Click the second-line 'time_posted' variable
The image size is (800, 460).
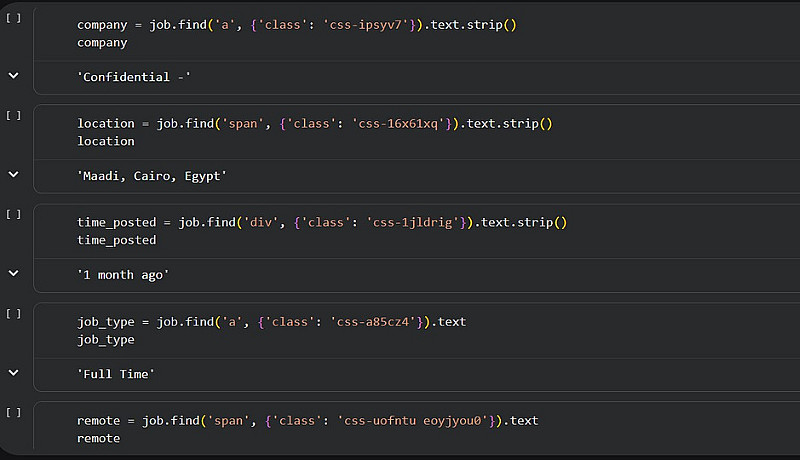tap(116, 241)
